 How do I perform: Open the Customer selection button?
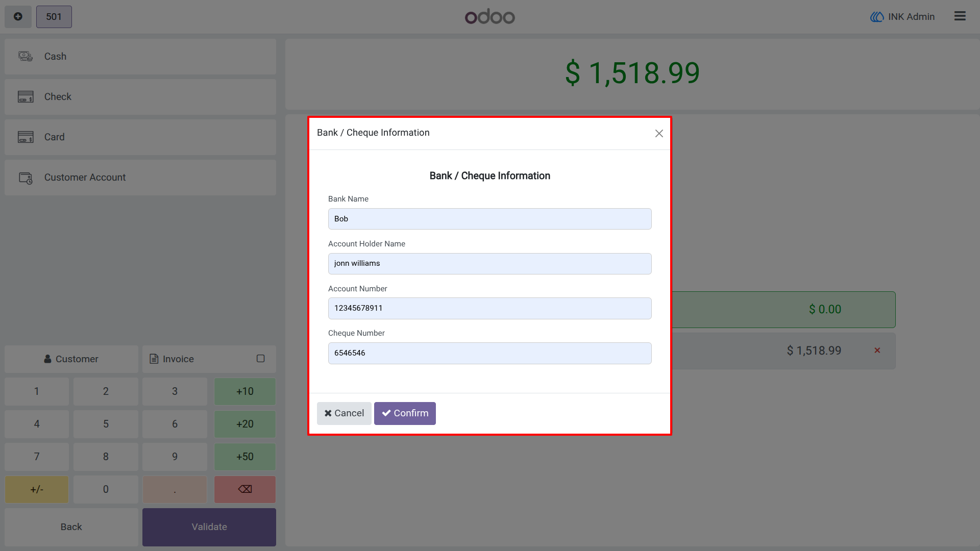point(71,359)
